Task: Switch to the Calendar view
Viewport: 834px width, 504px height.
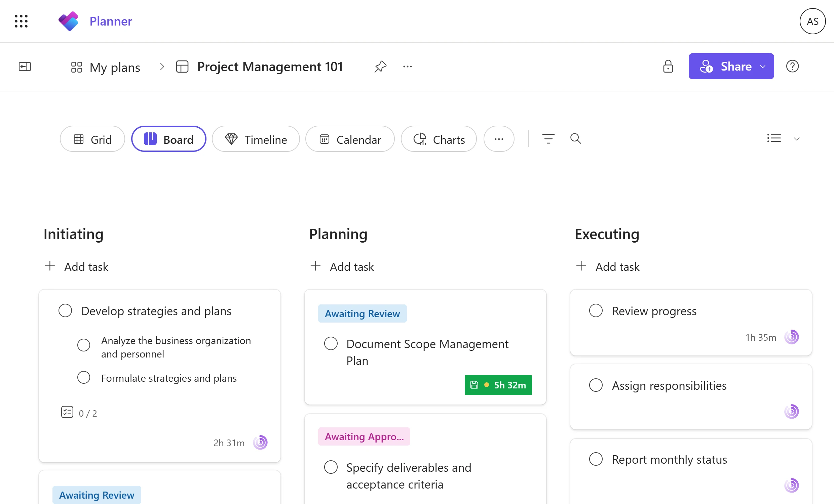Action: coord(350,139)
